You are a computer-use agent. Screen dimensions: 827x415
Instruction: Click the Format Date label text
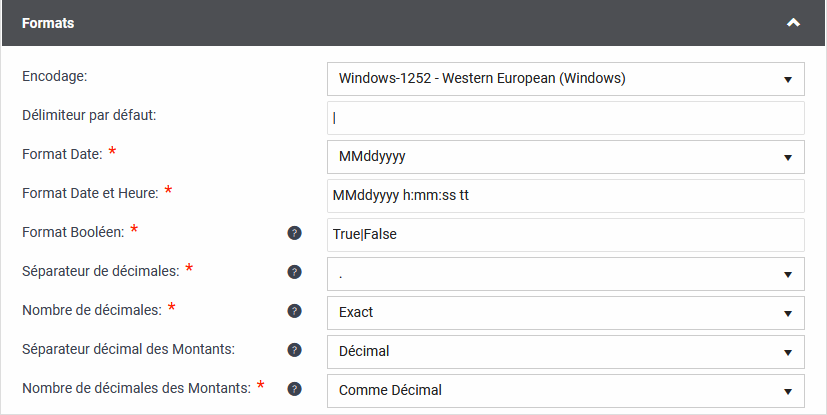[x=62, y=154]
